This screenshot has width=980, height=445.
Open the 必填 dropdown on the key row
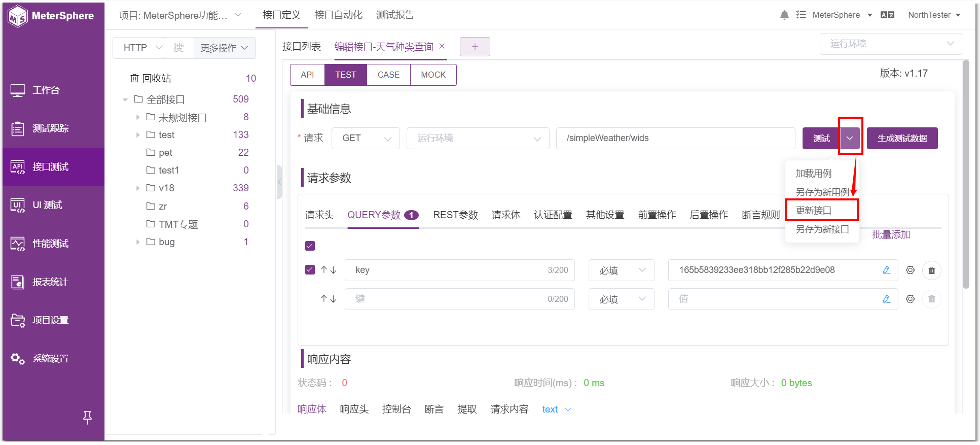click(621, 270)
